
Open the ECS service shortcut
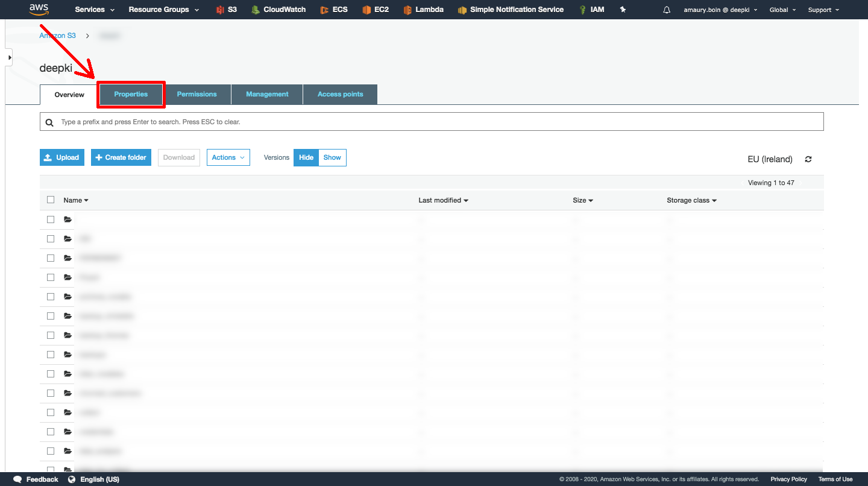[334, 10]
